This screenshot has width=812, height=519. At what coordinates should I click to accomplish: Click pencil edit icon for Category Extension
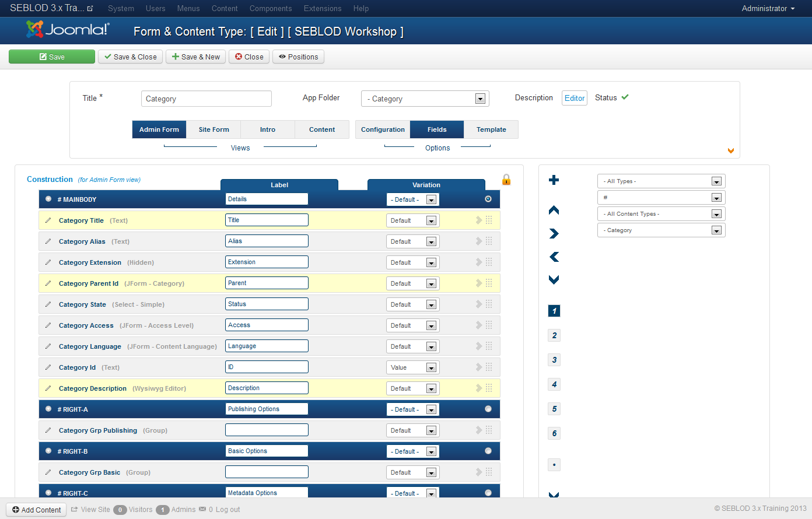pyautogui.click(x=48, y=262)
